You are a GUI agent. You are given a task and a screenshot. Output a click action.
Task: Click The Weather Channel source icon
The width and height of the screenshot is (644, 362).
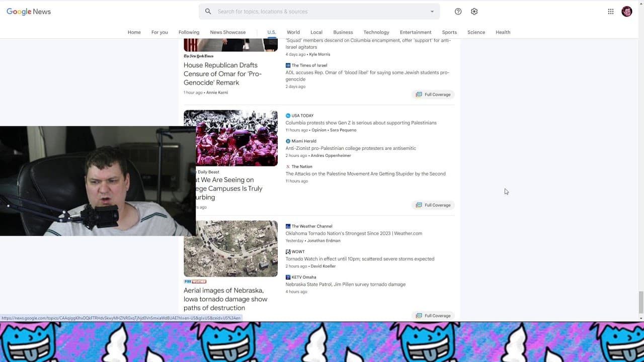(288, 226)
